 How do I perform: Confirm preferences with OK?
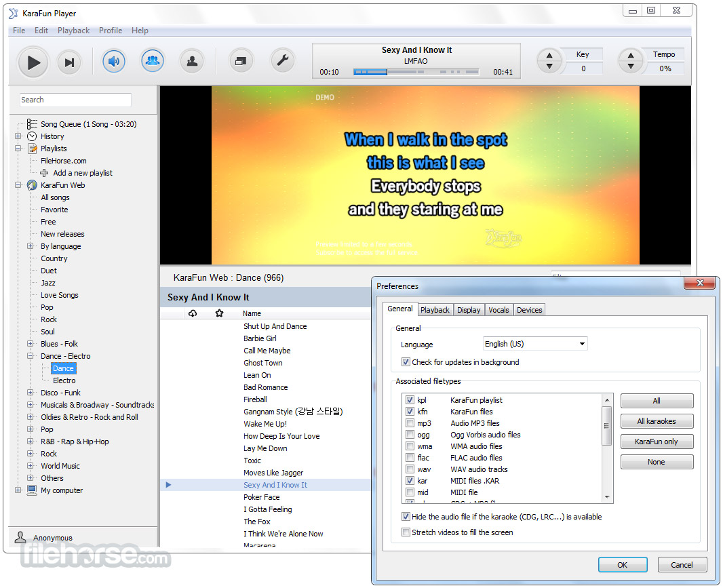(x=623, y=565)
